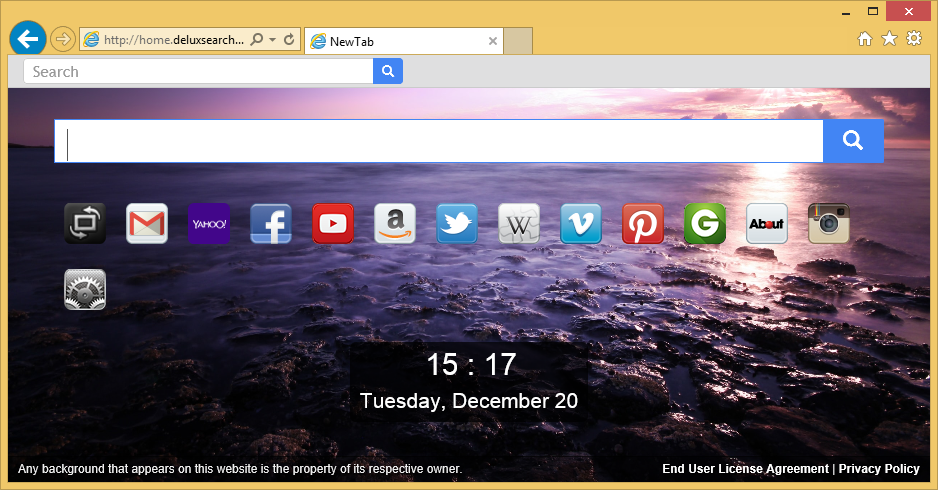Viewport: 938px width, 490px height.
Task: Open the YouTube shortcut
Action: [333, 223]
